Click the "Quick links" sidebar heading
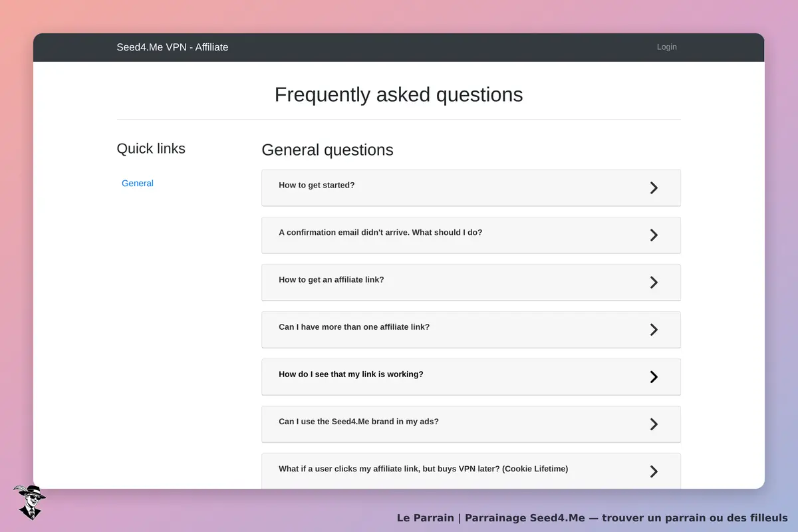Image resolution: width=798 pixels, height=532 pixels. tap(151, 148)
